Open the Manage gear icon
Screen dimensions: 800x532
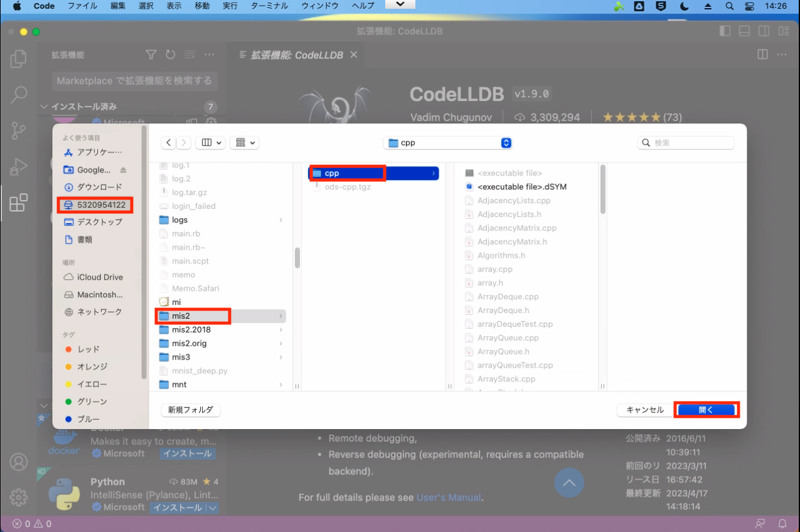19,497
